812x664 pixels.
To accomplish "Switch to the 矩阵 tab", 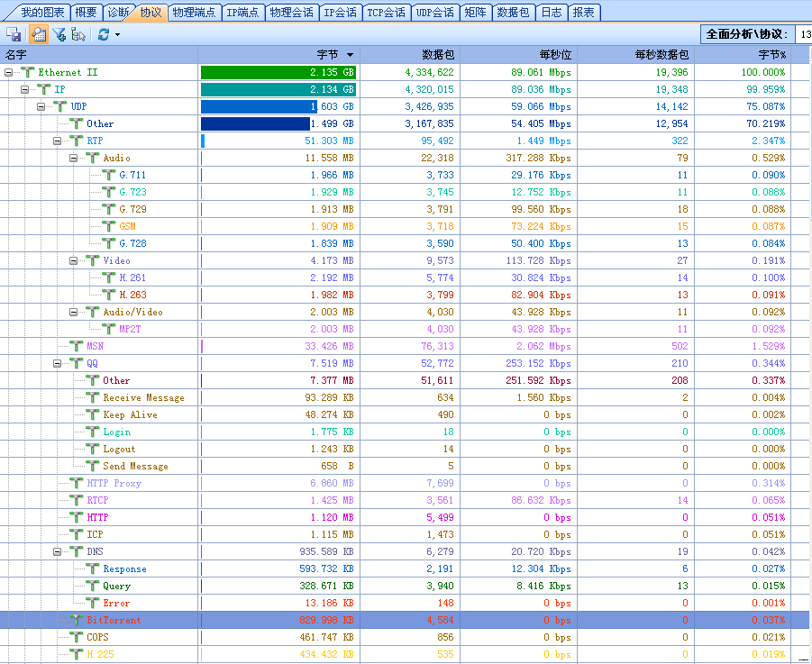I will (x=474, y=12).
